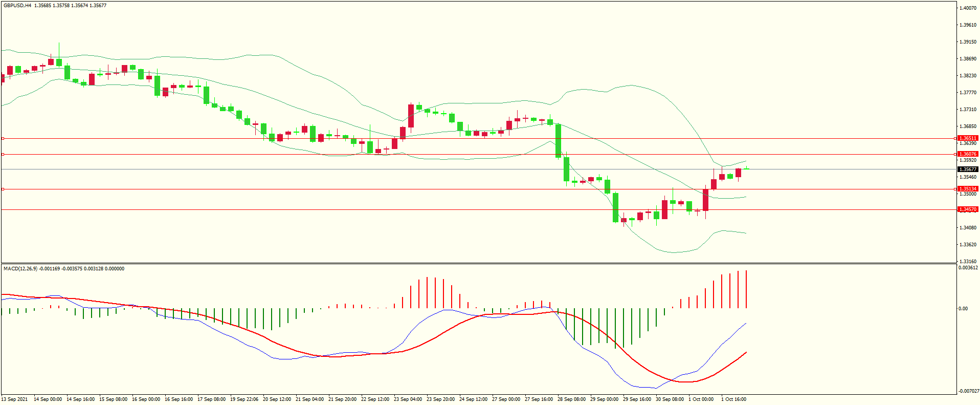This screenshot has width=980, height=405.
Task: Click the price scale value 1.33620
Action: pos(968,245)
